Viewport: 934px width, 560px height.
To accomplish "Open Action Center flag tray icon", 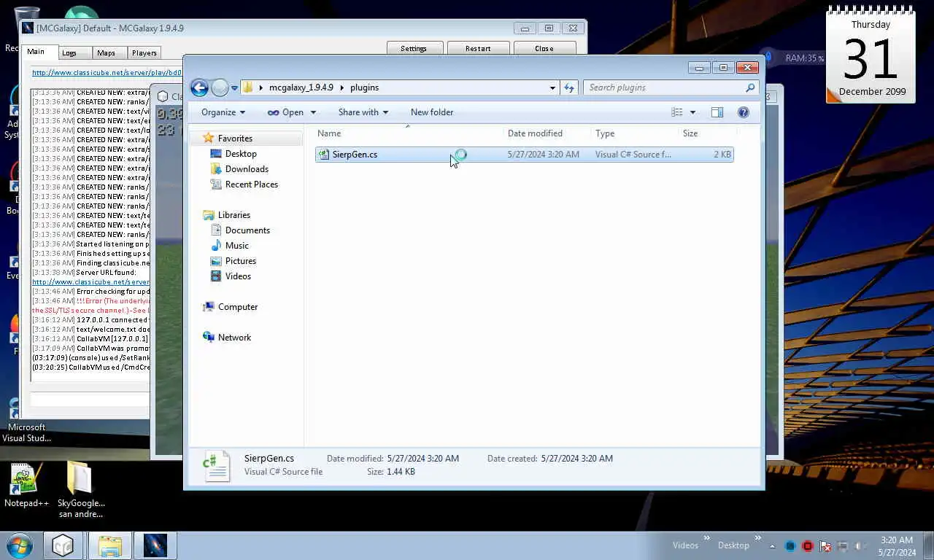I will click(x=825, y=546).
